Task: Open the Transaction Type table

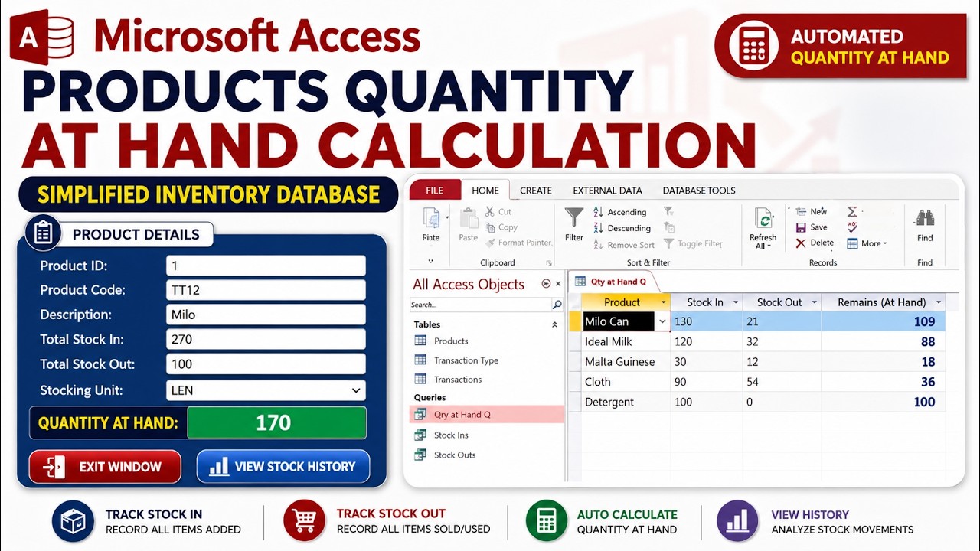Action: point(465,360)
